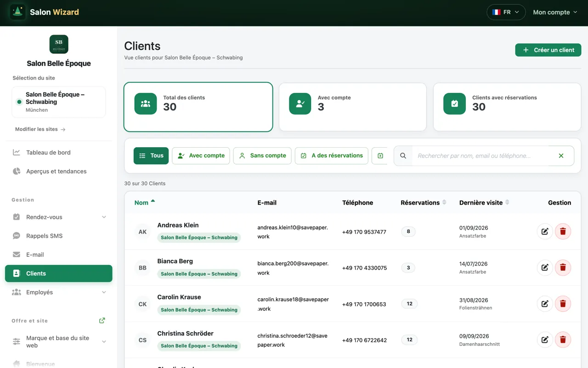Sort by Réservations column arrows
Viewport: 588px width, 368px height.
pos(444,202)
